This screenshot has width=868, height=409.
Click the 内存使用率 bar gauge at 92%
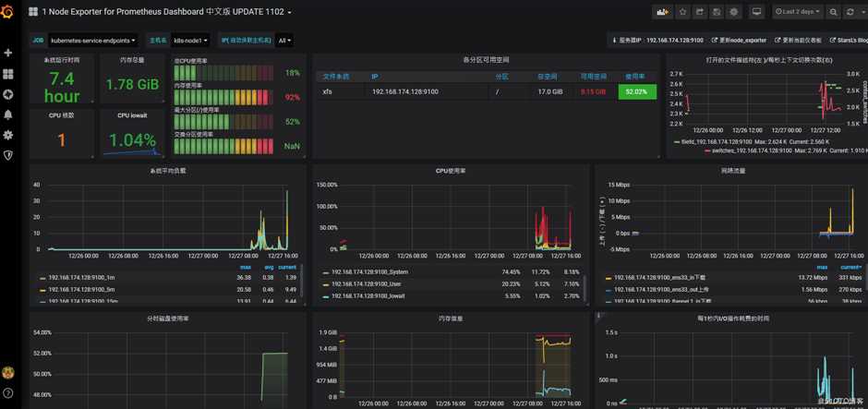[223, 98]
